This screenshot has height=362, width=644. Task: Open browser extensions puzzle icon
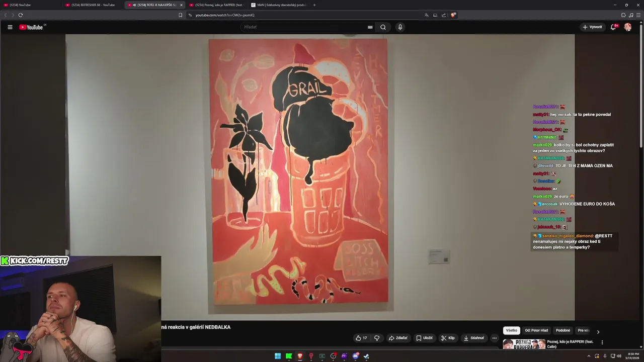pyautogui.click(x=623, y=15)
